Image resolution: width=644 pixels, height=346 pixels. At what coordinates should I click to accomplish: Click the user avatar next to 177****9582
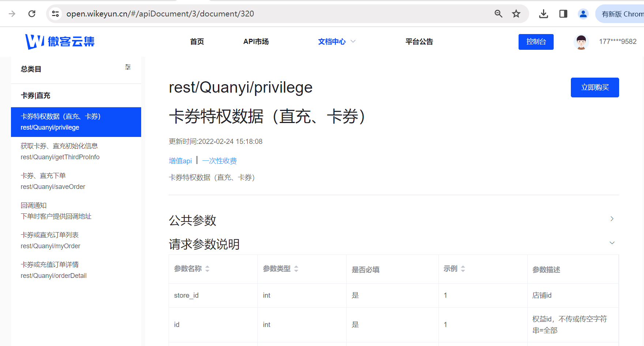point(581,41)
